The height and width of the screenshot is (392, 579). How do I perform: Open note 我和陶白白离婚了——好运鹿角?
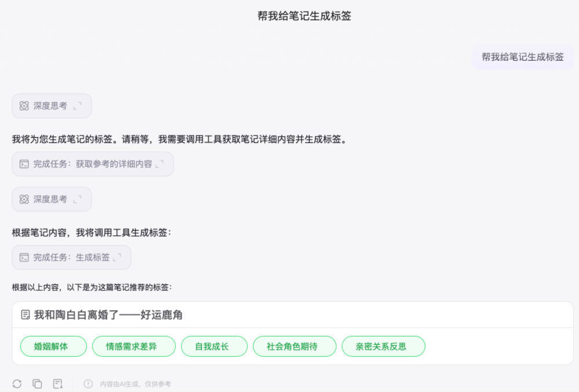pos(108,315)
